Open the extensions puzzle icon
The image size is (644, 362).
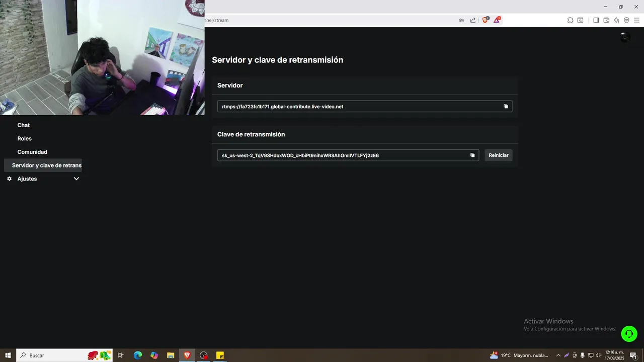point(570,20)
